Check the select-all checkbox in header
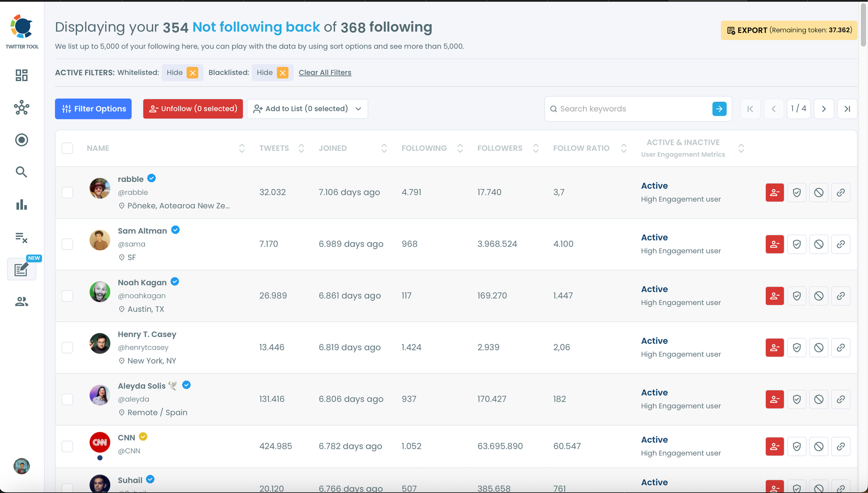The height and width of the screenshot is (493, 868). (x=67, y=148)
